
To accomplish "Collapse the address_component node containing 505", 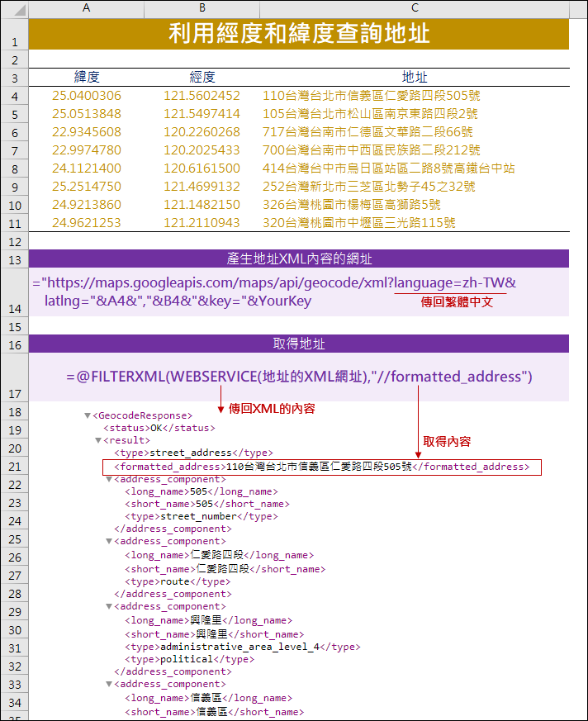I will (109, 480).
